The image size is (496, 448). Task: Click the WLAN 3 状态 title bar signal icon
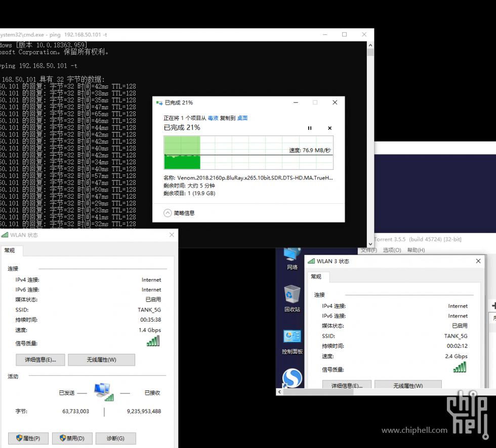[311, 261]
